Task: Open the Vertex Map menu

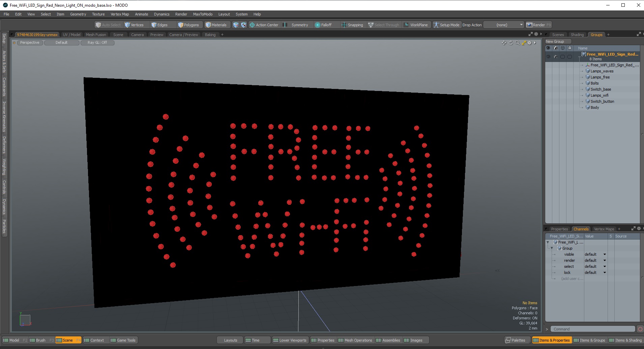Action: (120, 14)
